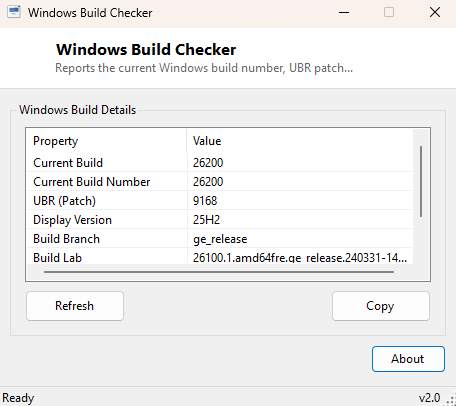Select the Display Version row

pyautogui.click(x=220, y=220)
